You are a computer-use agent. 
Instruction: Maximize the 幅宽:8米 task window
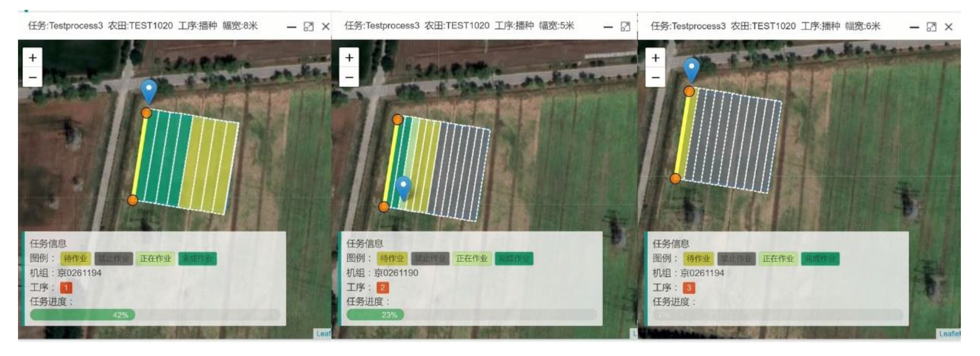click(x=308, y=27)
